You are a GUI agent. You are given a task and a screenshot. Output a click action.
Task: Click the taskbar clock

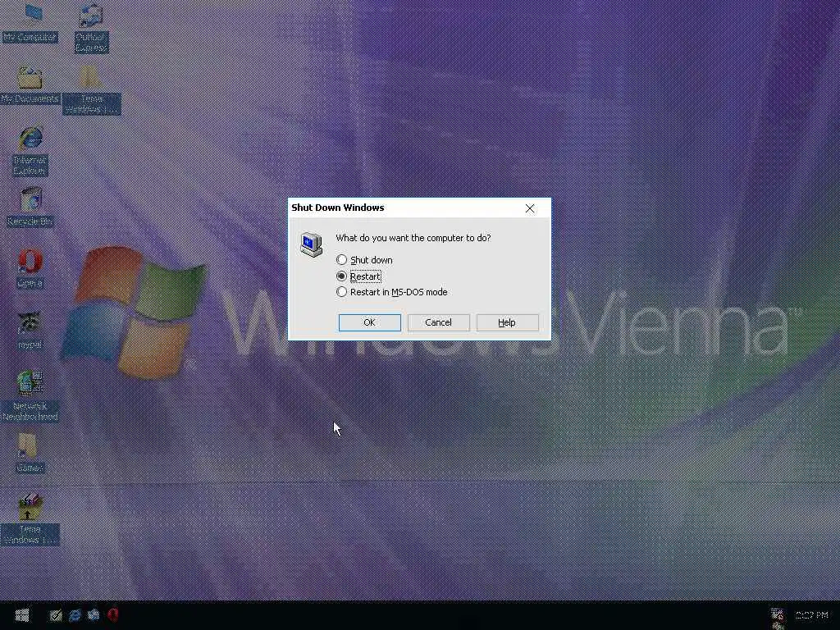tap(812, 615)
